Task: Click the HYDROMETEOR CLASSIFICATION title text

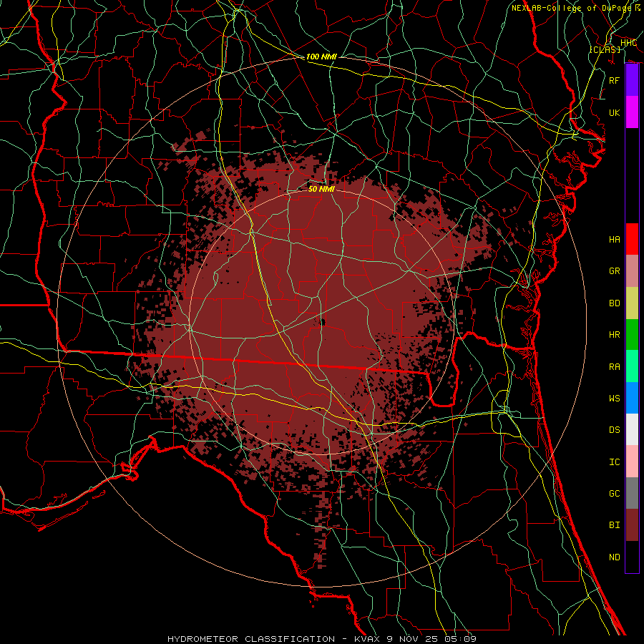Action: coord(251,639)
